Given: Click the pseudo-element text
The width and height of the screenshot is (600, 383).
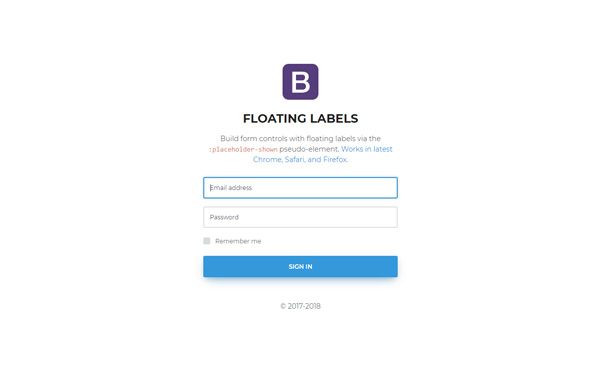Looking at the screenshot, I should 309,149.
